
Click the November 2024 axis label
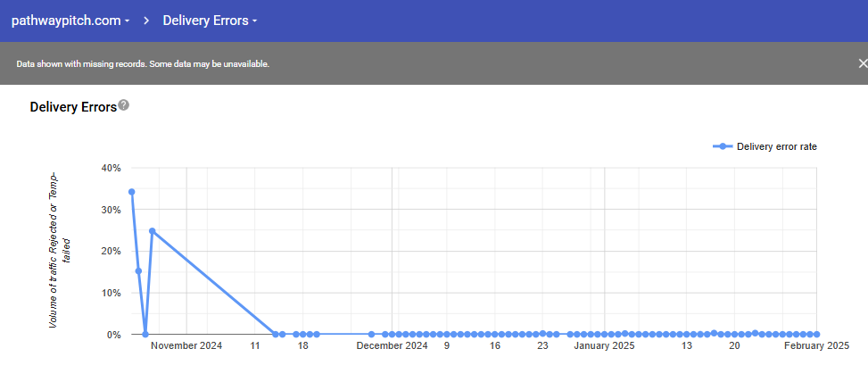point(186,346)
